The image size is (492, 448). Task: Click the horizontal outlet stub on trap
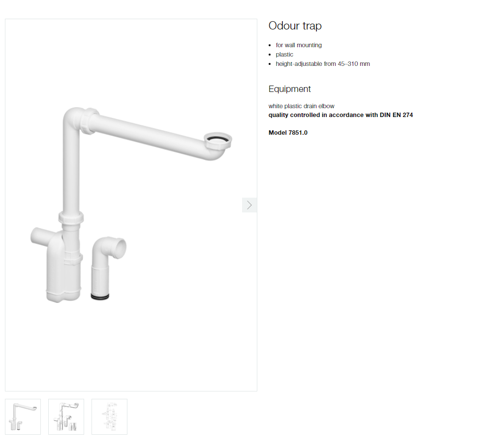pyautogui.click(x=40, y=236)
